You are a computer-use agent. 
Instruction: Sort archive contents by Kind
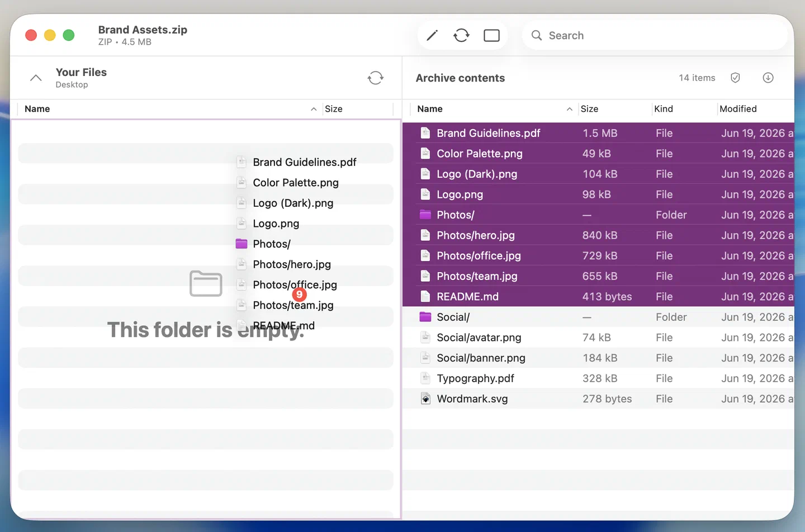(664, 109)
